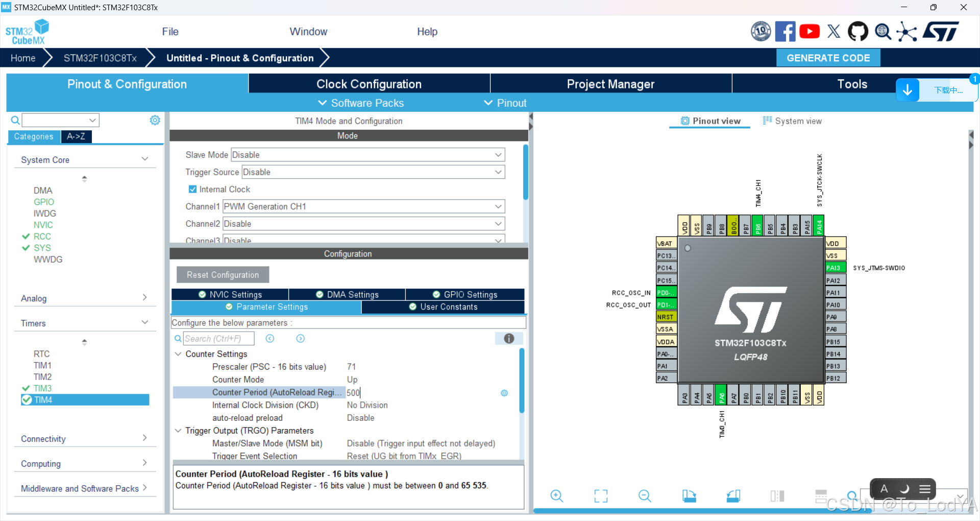Click the STM32CubeMX logo
Screen dimensions: 980x521
(x=28, y=32)
